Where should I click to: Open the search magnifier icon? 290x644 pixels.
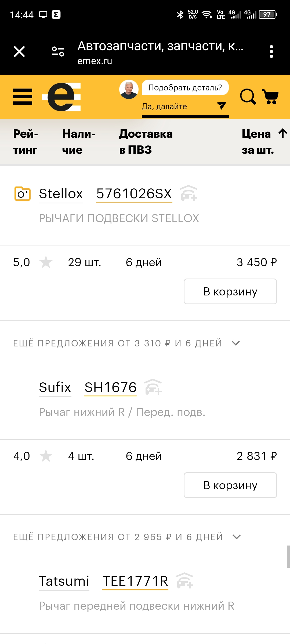248,97
